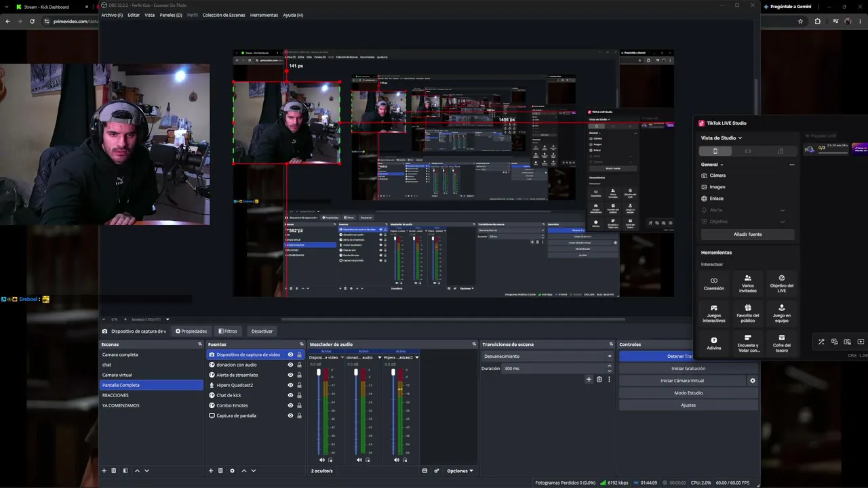868x488 pixels.
Task: Open advanced audio properties gears icon
Action: point(437,470)
